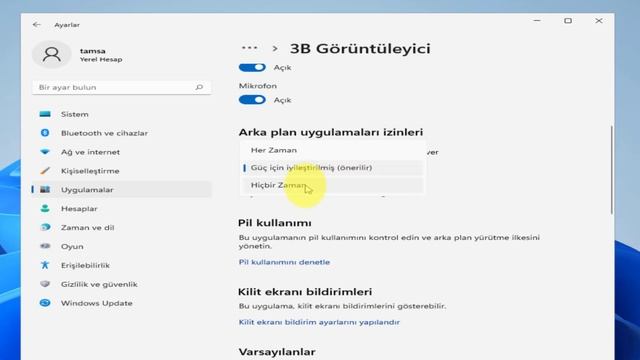640x360 pixels.
Task: Open Windows Update settings
Action: (122, 303)
